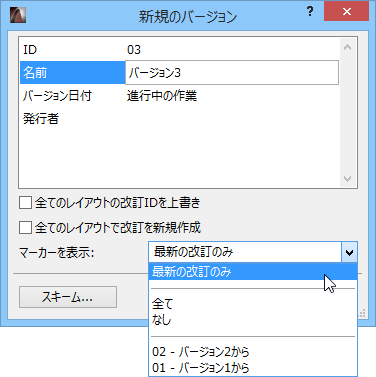The image size is (376, 377).
Task: Choose 02 - バージョン2から option
Action: (253, 352)
